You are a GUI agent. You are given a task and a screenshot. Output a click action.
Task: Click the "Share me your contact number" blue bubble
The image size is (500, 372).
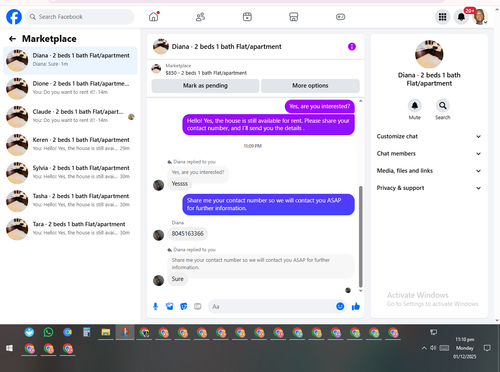[268, 204]
